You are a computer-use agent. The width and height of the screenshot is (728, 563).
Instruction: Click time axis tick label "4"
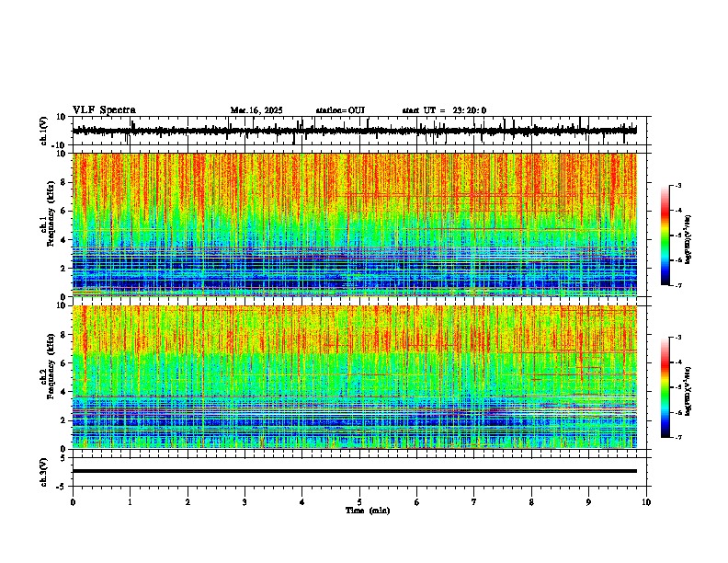[x=301, y=502]
